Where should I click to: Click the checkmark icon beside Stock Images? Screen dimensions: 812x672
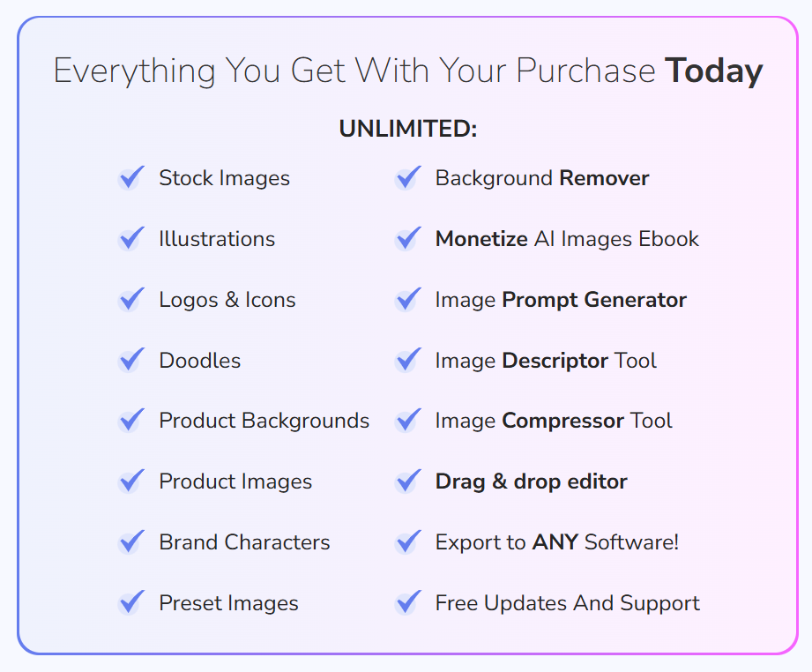click(131, 178)
